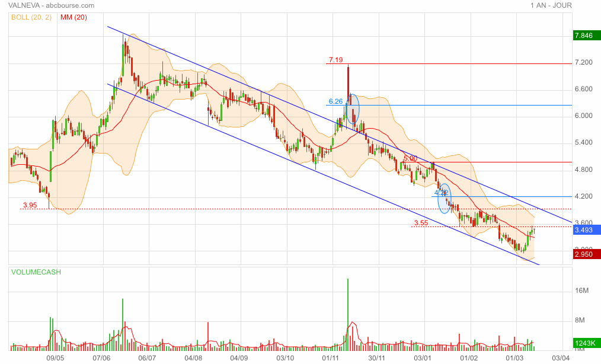601x364 pixels.
Task: Click the 4.800 price axis value
Action: [583, 170]
